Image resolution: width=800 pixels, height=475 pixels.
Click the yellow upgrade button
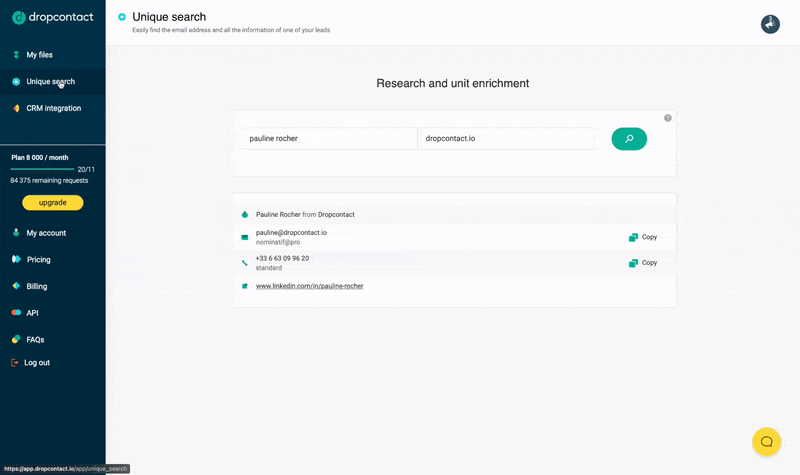click(53, 203)
